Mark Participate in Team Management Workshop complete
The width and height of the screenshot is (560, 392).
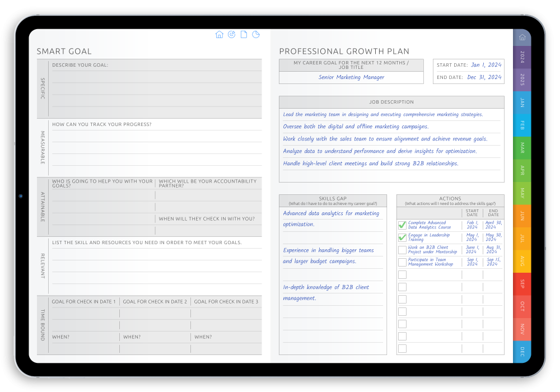click(x=402, y=262)
